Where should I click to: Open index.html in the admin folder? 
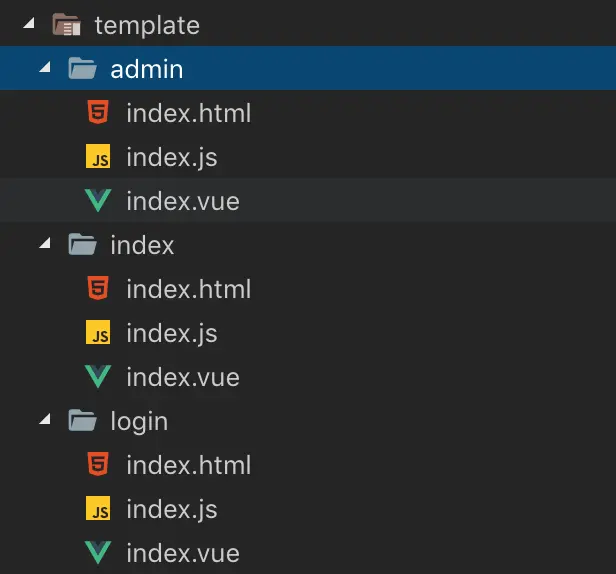(x=188, y=113)
